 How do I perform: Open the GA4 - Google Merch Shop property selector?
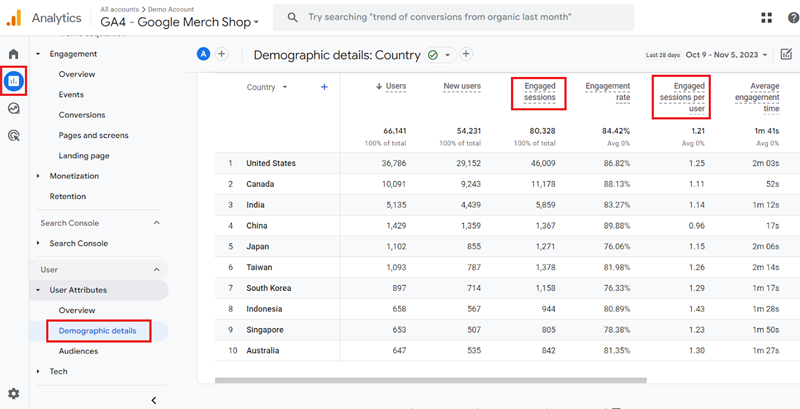point(180,22)
